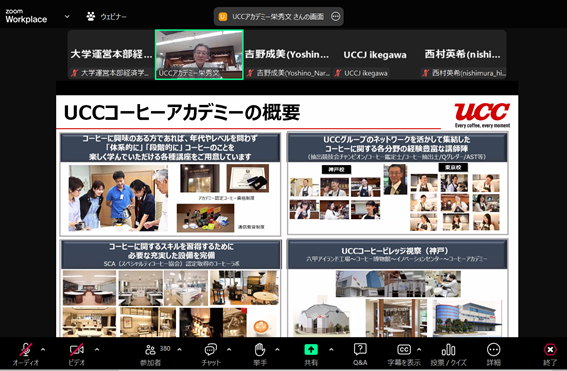The height and width of the screenshot is (371, 567).
Task: Select UCCJ ikegawa participant tile
Action: pos(375,55)
